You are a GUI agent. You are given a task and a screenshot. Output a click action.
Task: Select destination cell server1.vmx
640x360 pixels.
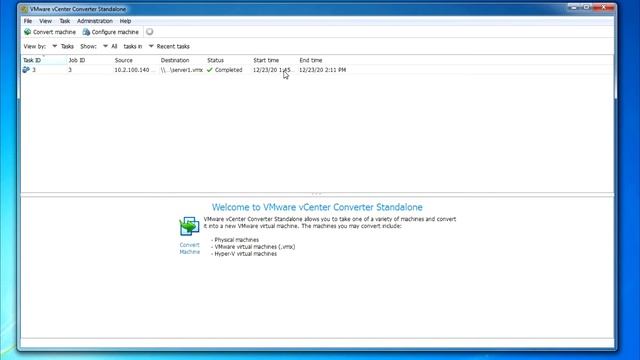(182, 70)
